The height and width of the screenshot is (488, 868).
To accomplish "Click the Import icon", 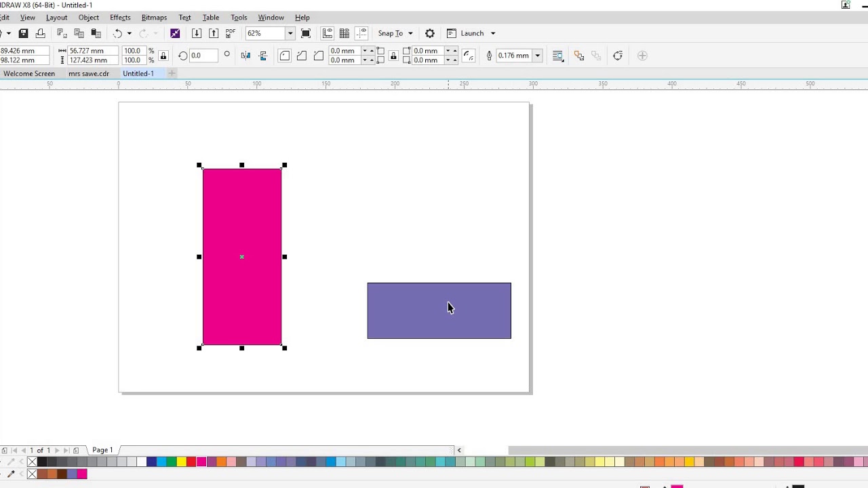I will click(x=197, y=33).
